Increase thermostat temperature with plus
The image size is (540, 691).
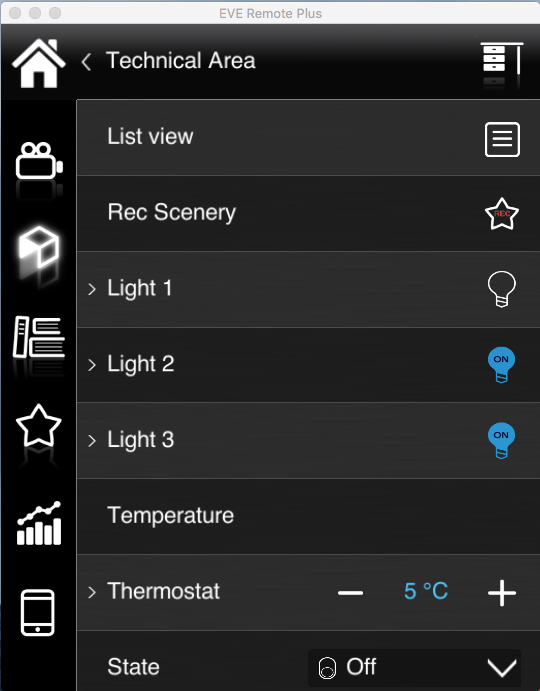[502, 593]
